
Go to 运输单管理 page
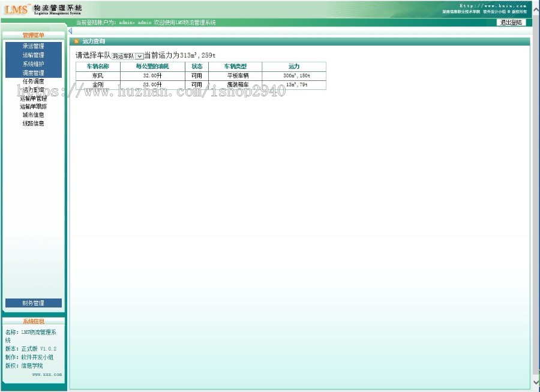point(34,98)
